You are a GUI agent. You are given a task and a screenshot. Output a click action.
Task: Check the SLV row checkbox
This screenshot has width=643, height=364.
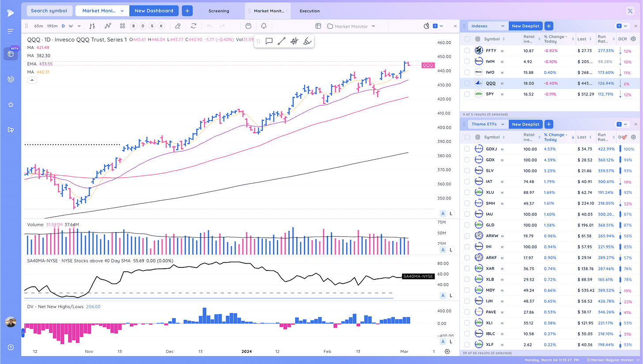pos(467,170)
